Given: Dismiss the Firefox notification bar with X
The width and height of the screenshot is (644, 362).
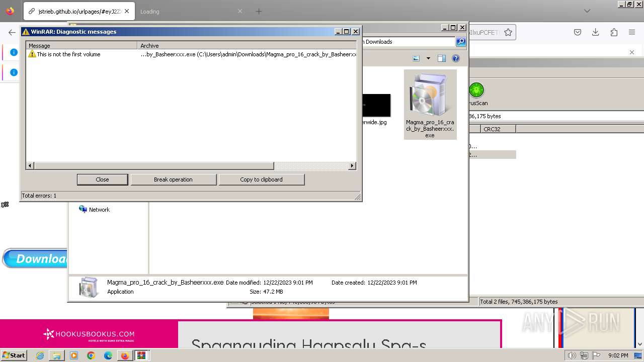Looking at the screenshot, I should click(x=632, y=52).
